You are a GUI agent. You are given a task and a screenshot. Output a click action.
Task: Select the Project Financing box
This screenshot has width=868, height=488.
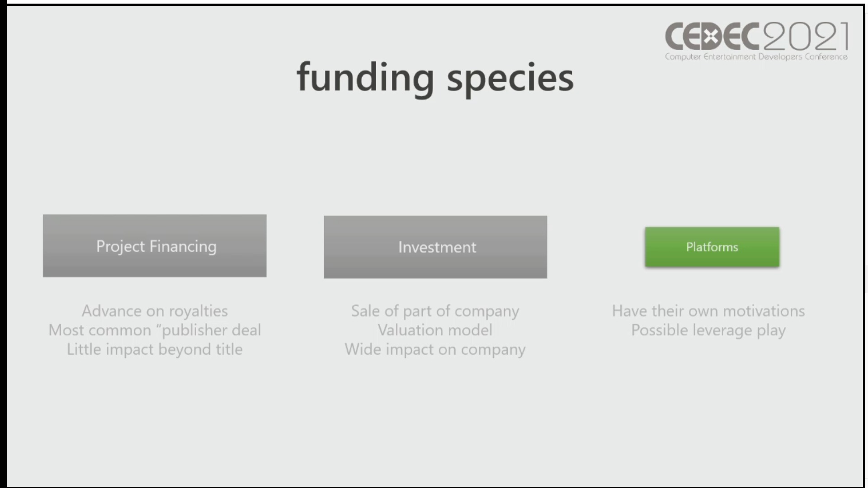[x=155, y=246]
